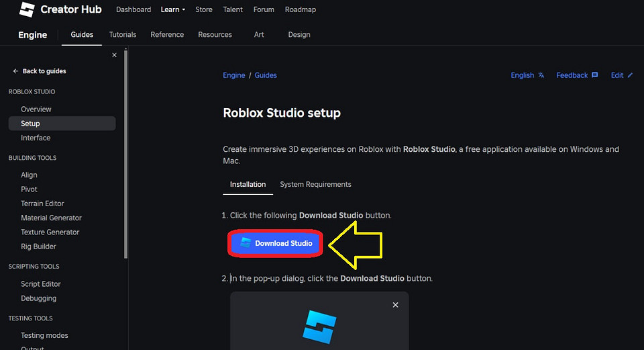The image size is (644, 350).
Task: Click the Edit pencil icon
Action: pyautogui.click(x=630, y=75)
